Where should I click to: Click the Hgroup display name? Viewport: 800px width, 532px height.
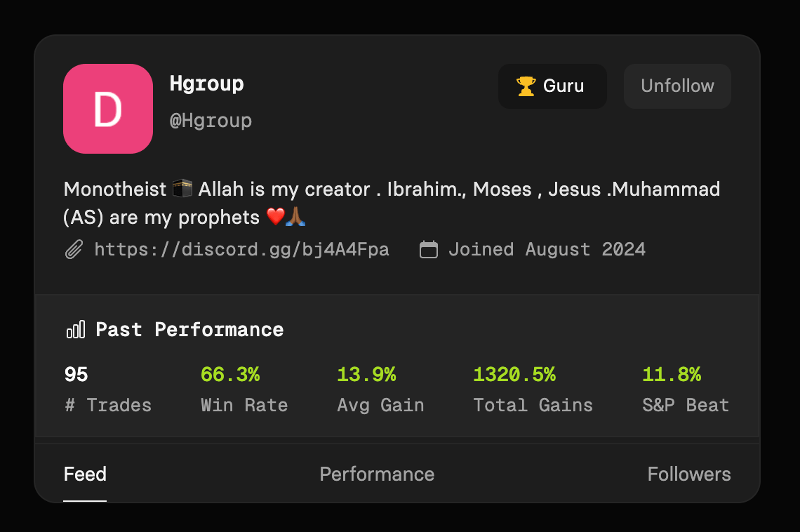[x=207, y=84]
